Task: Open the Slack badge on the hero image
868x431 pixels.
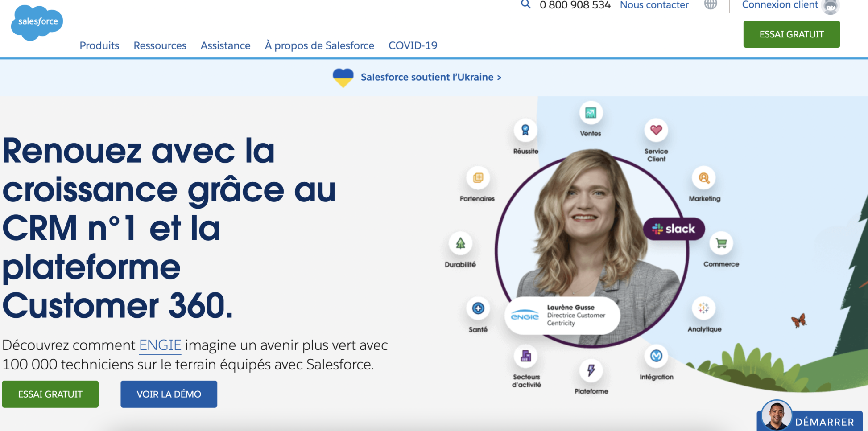Action: (x=674, y=229)
